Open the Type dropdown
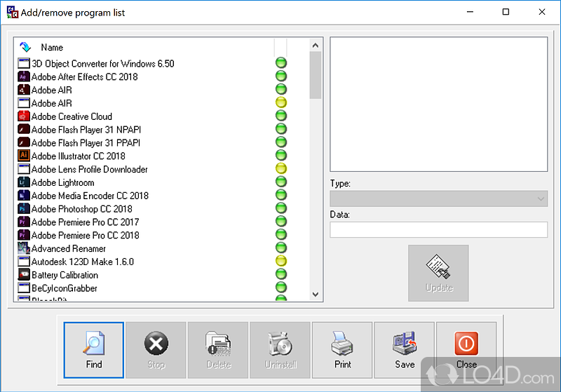Image resolution: width=561 pixels, height=392 pixels. pyautogui.click(x=439, y=198)
